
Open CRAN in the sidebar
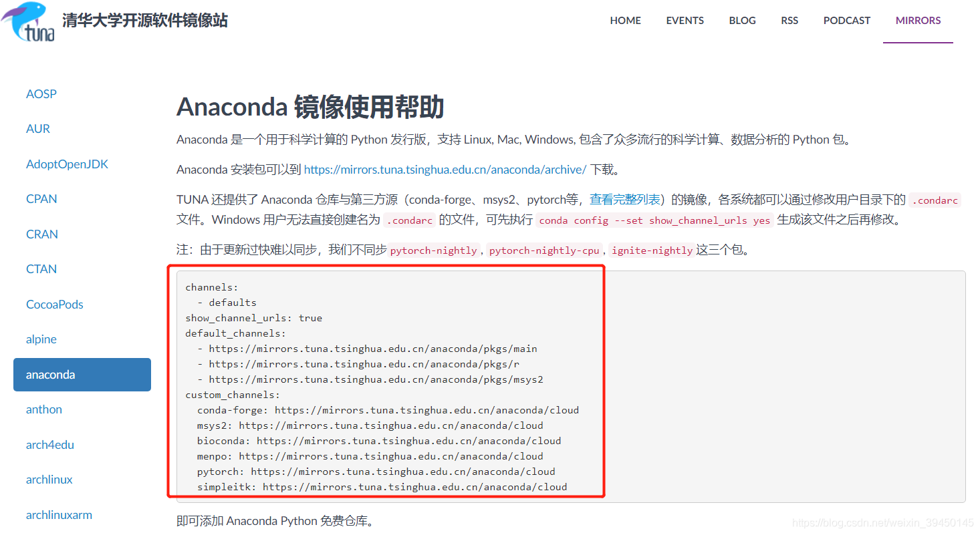click(x=42, y=234)
